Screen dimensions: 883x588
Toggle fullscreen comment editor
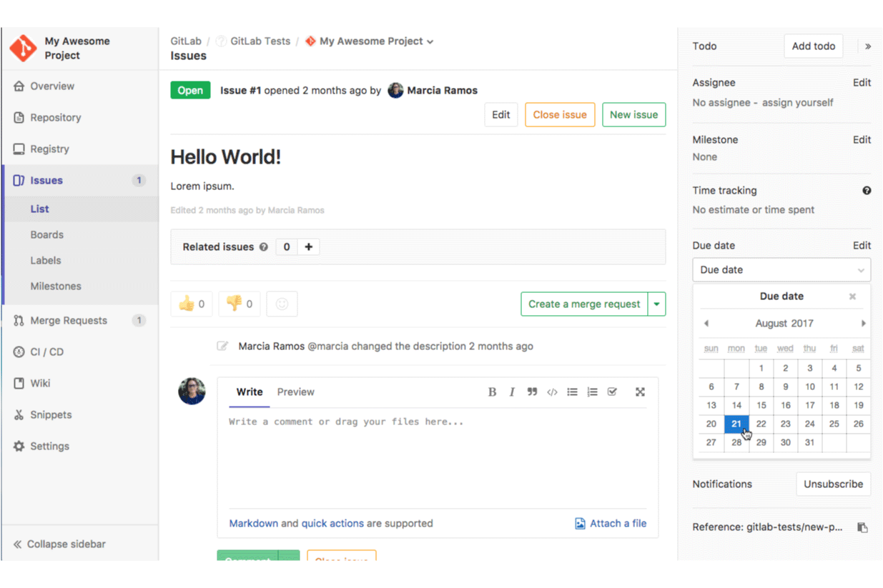(x=640, y=392)
